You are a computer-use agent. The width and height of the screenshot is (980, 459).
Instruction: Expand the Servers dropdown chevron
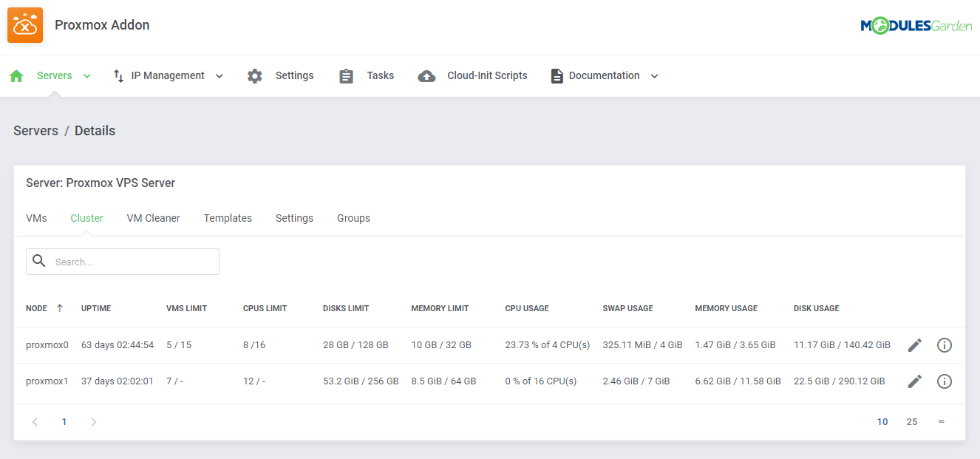point(87,76)
